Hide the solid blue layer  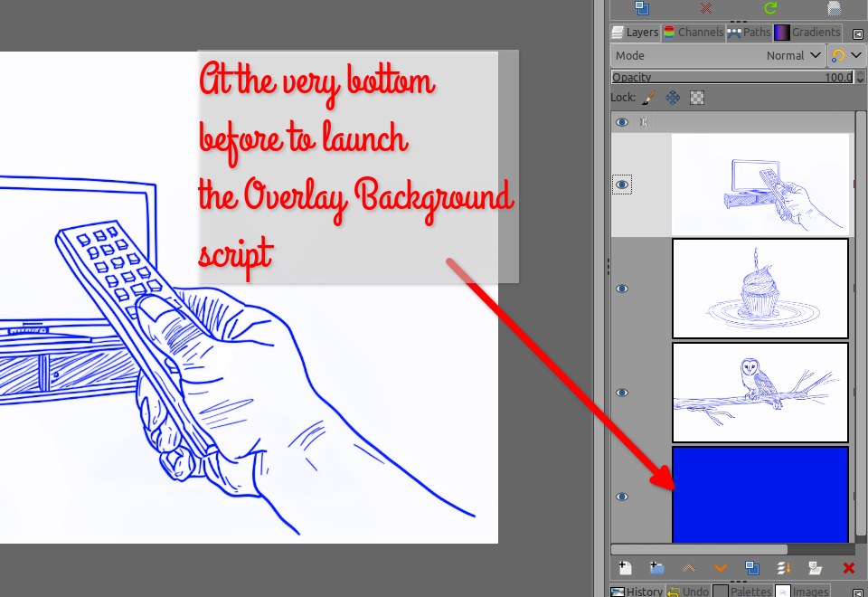[x=622, y=497]
